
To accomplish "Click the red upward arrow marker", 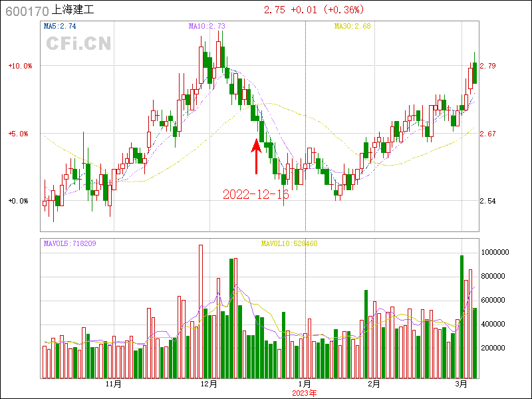I will pos(256,156).
